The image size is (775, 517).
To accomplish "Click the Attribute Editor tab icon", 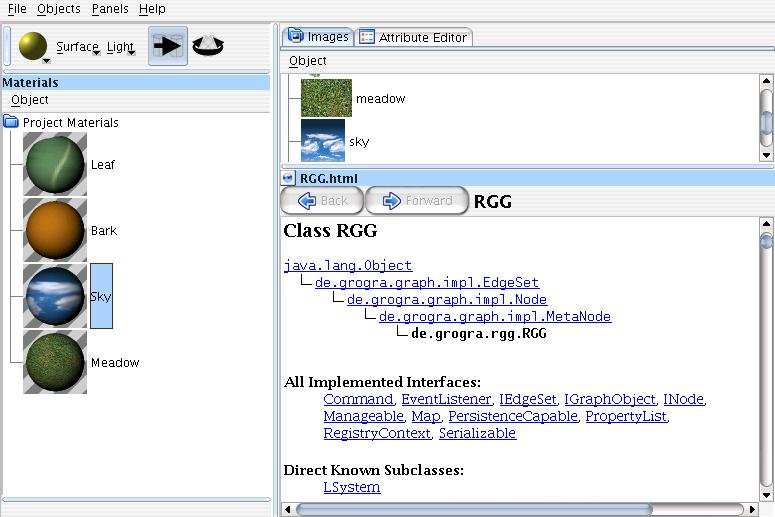I will [x=367, y=37].
